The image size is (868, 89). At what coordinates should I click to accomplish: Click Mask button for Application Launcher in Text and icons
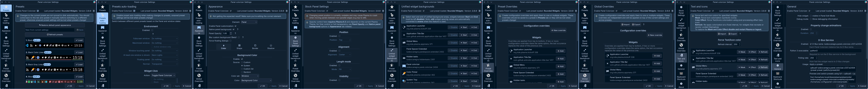[742, 52]
